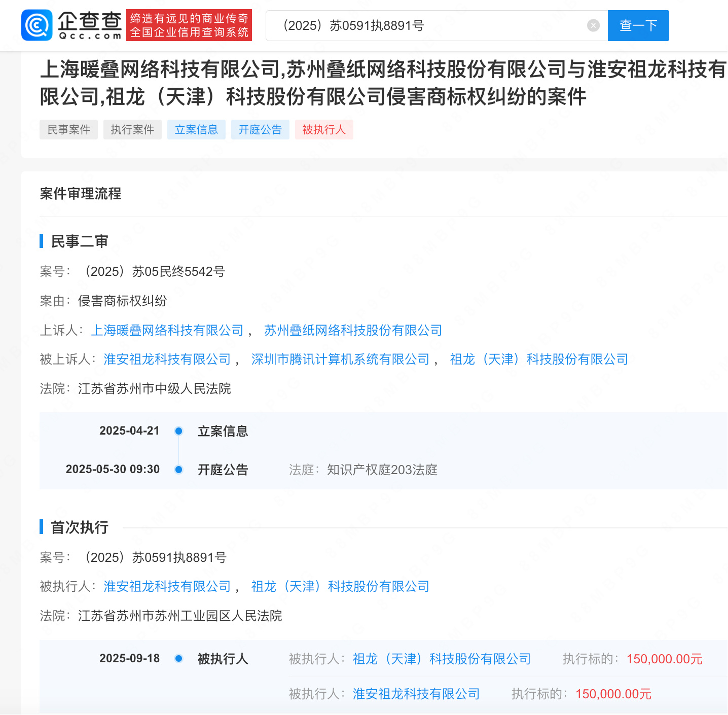Viewport: 728px width, 715px height.
Task: Open 深圳市腾讯计算机系统有限公司 company link
Action: (340, 360)
